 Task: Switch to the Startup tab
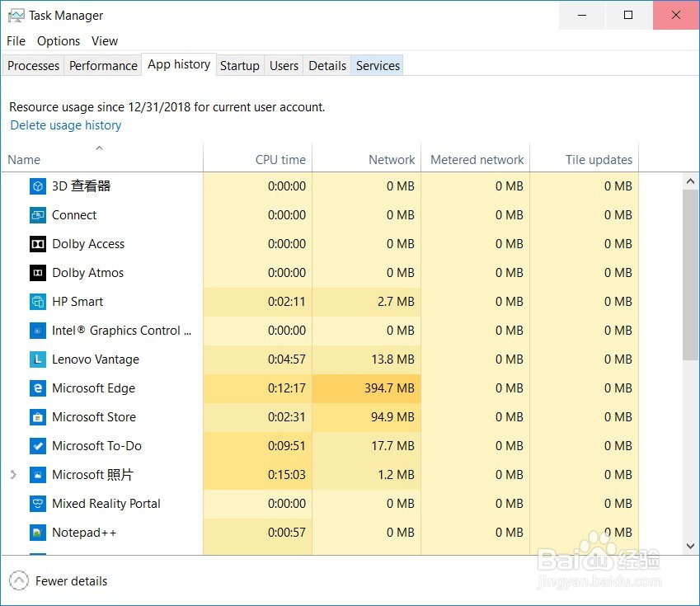(x=240, y=66)
